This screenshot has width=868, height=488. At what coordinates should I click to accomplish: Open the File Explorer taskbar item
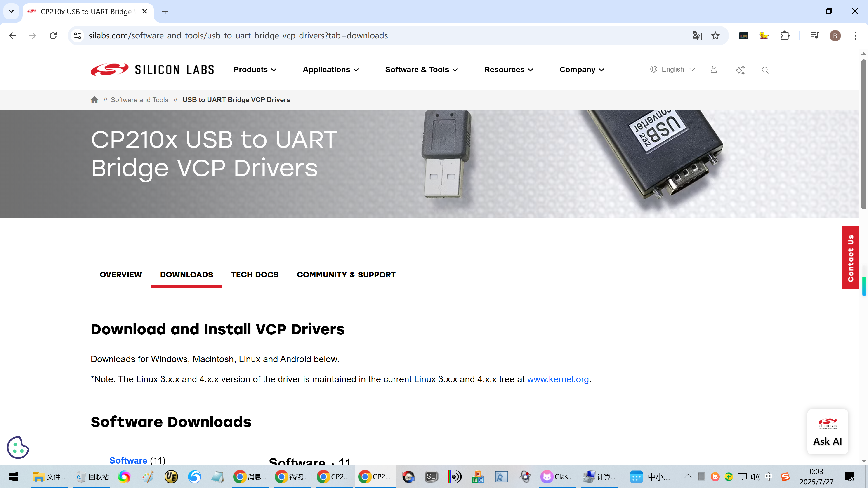coord(50,476)
